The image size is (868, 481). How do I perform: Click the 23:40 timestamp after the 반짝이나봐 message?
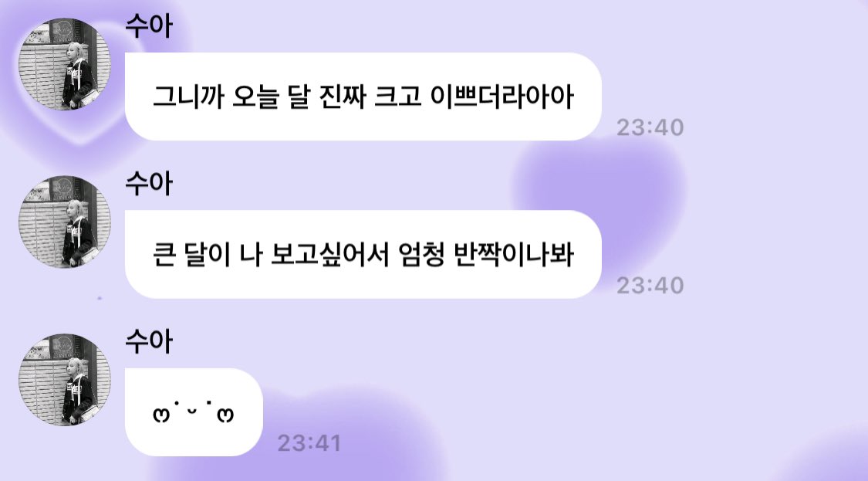[650, 286]
